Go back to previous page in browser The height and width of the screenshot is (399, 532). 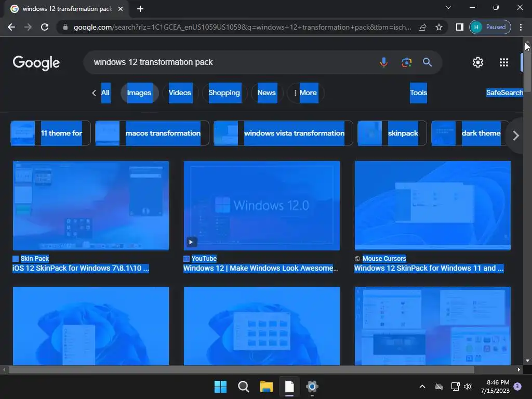[x=11, y=27]
